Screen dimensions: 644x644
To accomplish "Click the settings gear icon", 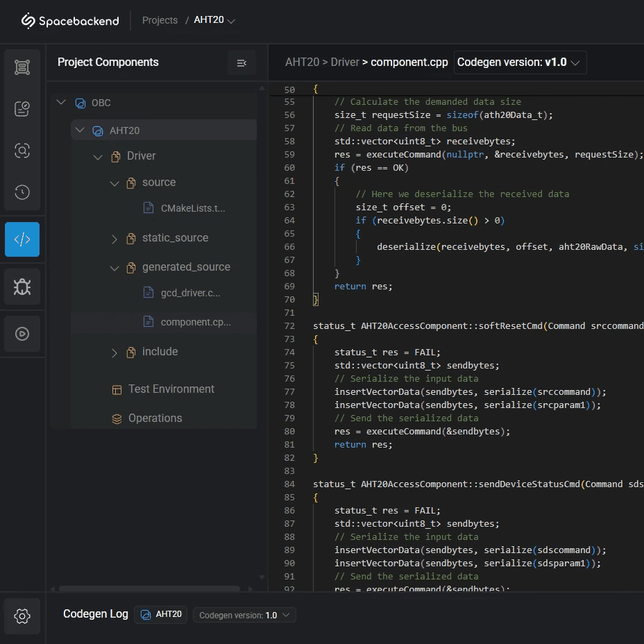I will (x=22, y=616).
